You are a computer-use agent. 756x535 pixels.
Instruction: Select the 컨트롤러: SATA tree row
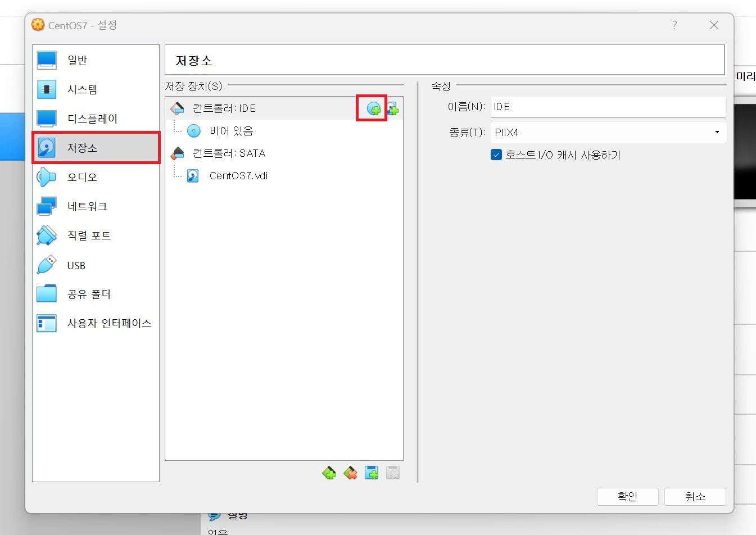pos(284,153)
